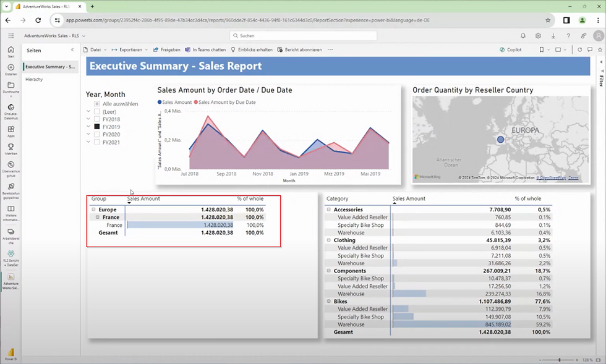606x364 pixels.
Task: Click the Suchen search box
Action: click(303, 36)
